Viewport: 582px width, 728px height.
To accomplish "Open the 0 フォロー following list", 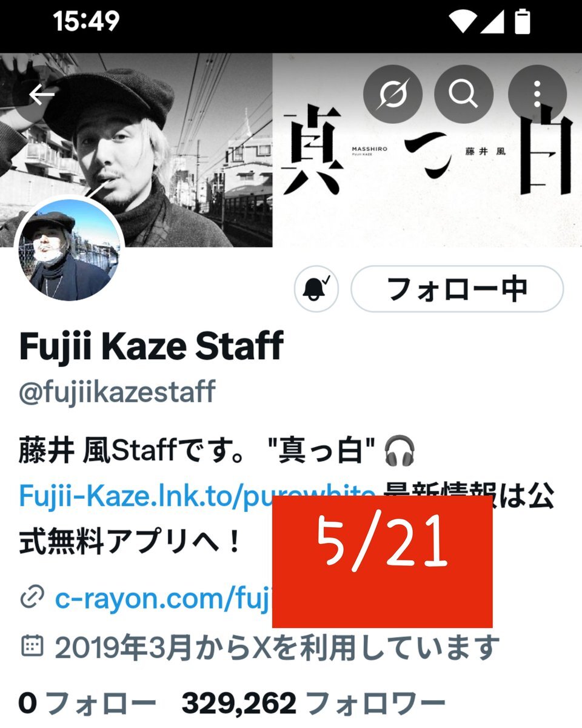I will [x=87, y=704].
